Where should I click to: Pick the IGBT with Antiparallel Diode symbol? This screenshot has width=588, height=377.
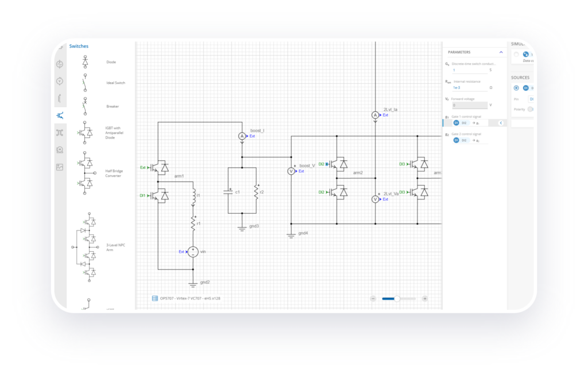point(85,133)
